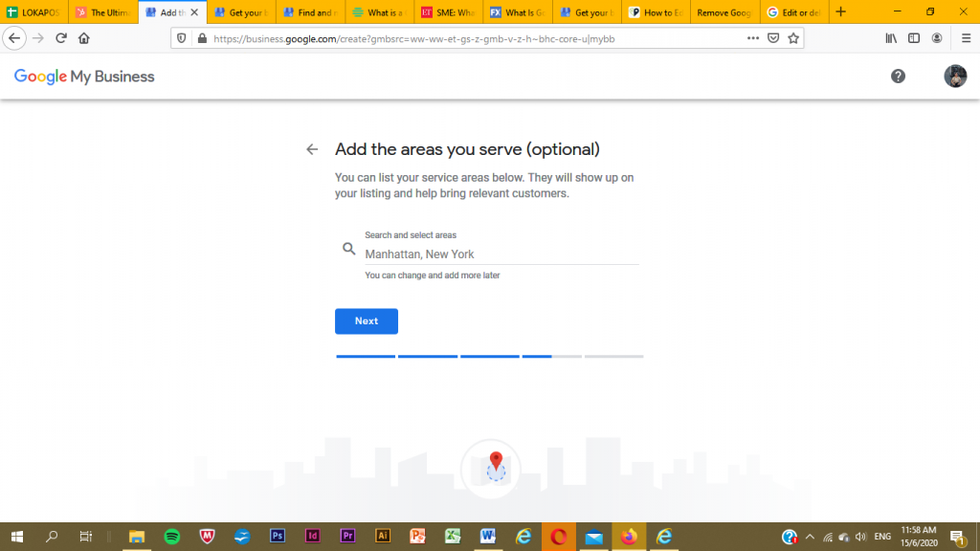980x551 pixels.
Task: Switch to the "How to Ed" tab
Action: tap(656, 12)
